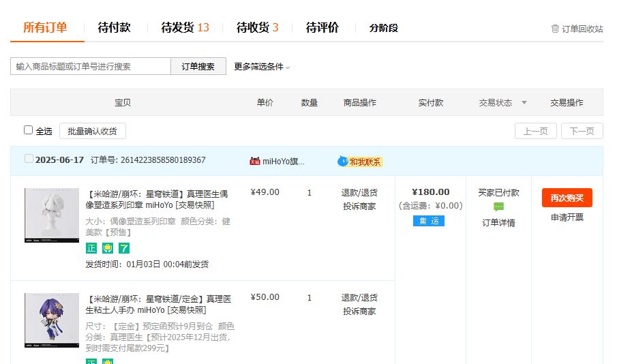Select the order 2025-06-17 checkbox
The width and height of the screenshot is (617, 364).
29,159
